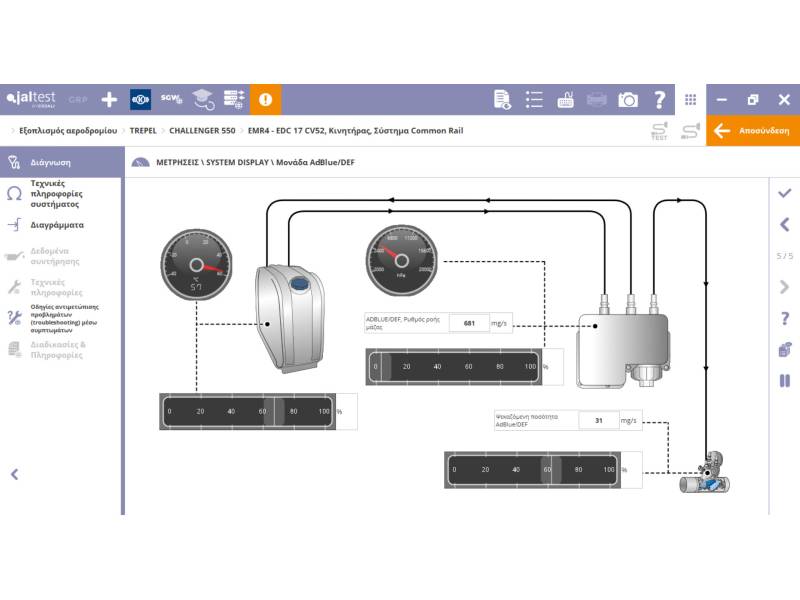Viewport: 800px width, 600px height.
Task: Pause measurements with the pause button
Action: coord(785,381)
